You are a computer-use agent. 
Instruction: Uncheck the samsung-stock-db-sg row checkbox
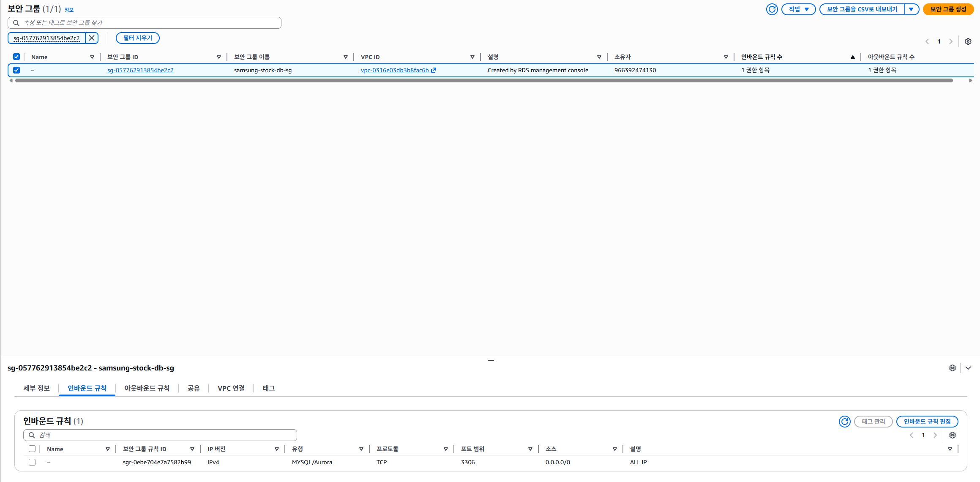coord(16,70)
